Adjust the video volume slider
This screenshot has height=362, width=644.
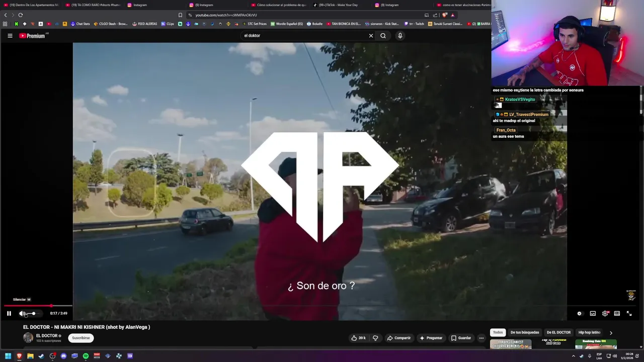pyautogui.click(x=32, y=313)
